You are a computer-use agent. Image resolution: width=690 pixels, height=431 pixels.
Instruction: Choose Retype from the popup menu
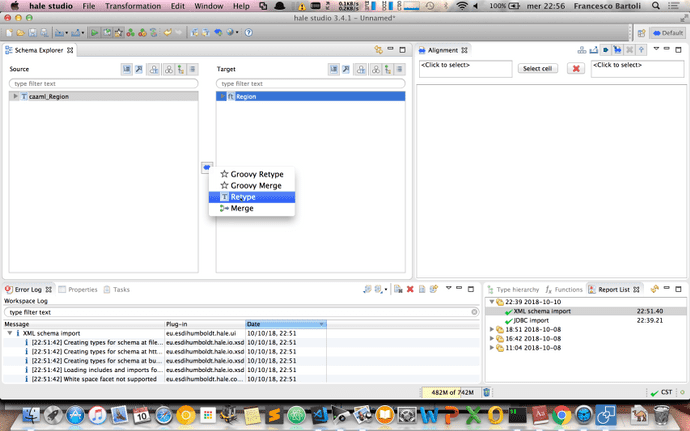(x=243, y=197)
